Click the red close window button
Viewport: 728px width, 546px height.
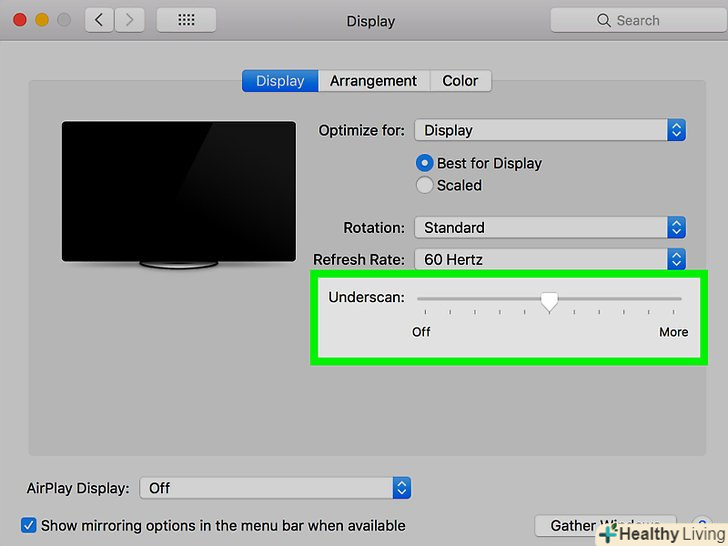coord(20,20)
